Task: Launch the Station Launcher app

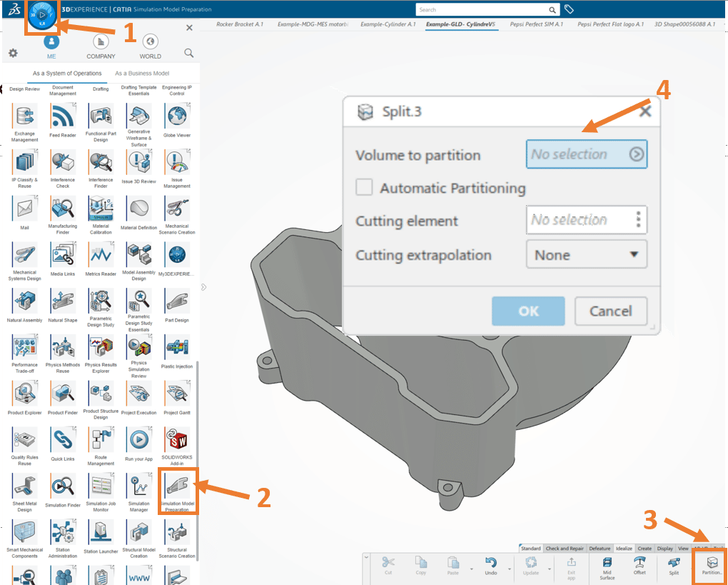Action: point(101,536)
